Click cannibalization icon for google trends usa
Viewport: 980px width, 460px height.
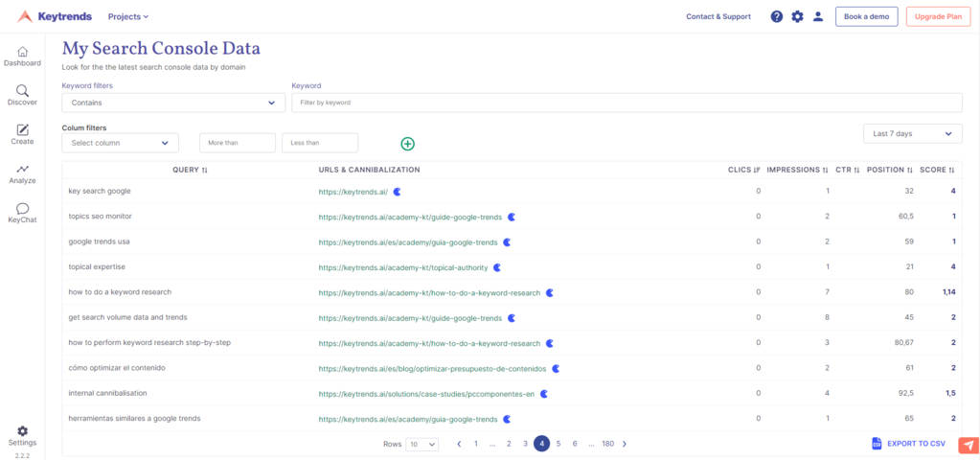tap(507, 241)
